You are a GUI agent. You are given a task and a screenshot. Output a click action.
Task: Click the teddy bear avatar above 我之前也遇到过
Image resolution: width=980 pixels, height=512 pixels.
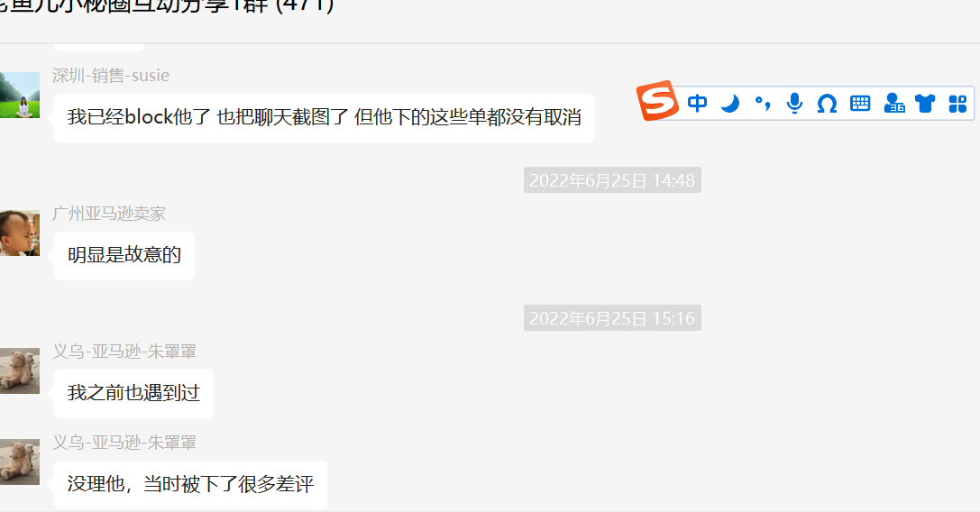pyautogui.click(x=19, y=370)
